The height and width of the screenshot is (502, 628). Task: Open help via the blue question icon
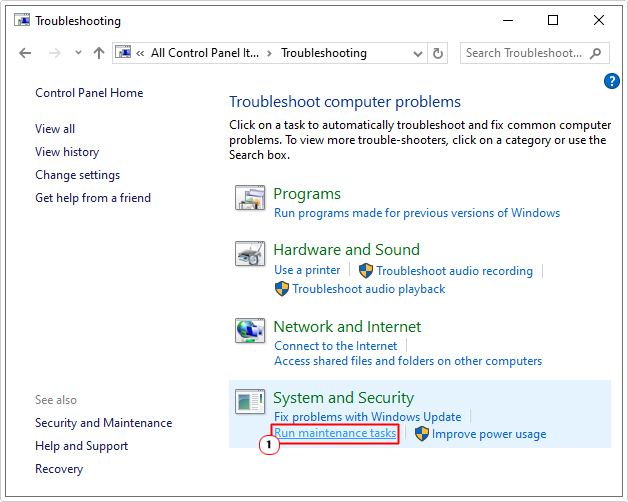point(612,81)
